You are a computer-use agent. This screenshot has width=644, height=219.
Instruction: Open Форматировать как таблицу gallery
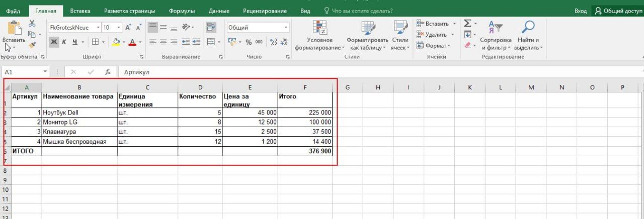[367, 35]
